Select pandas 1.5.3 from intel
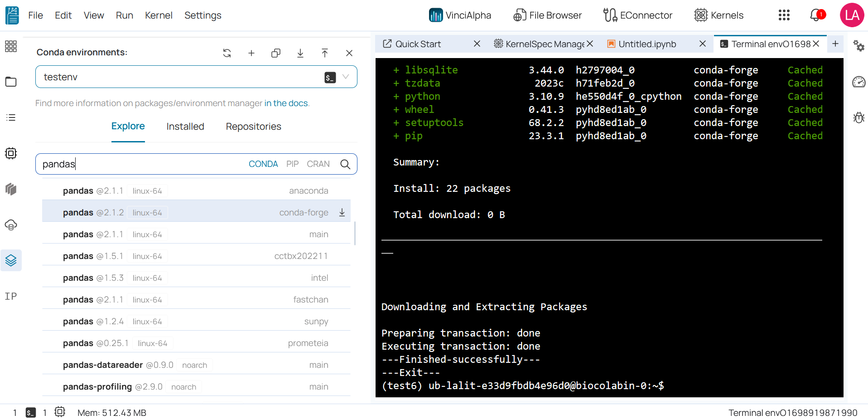The width and height of the screenshot is (868, 420). (x=196, y=278)
